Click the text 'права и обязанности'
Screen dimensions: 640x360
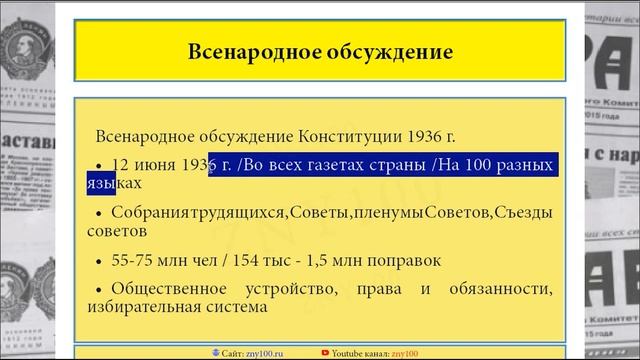pyautogui.click(x=455, y=289)
